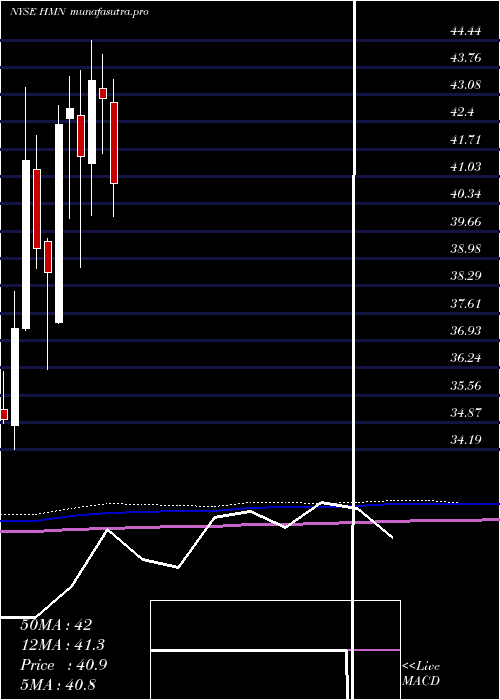The width and height of the screenshot is (500, 700).
Task: Select the small red candle near 34.87
Action: pos(4,415)
